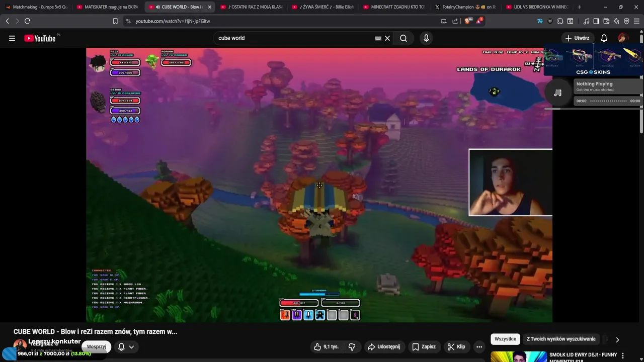Switch to the TotalnyChampion on X tab
Viewport: 644px width, 362px height.
point(466,7)
